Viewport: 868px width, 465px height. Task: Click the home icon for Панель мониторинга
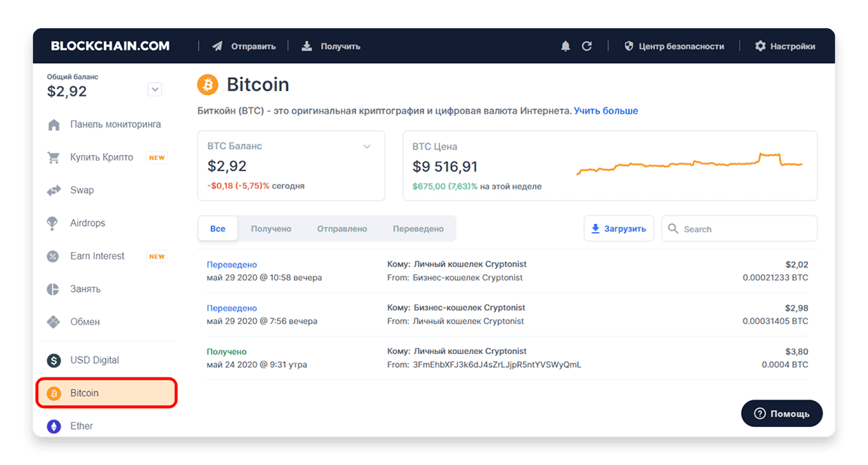53,125
